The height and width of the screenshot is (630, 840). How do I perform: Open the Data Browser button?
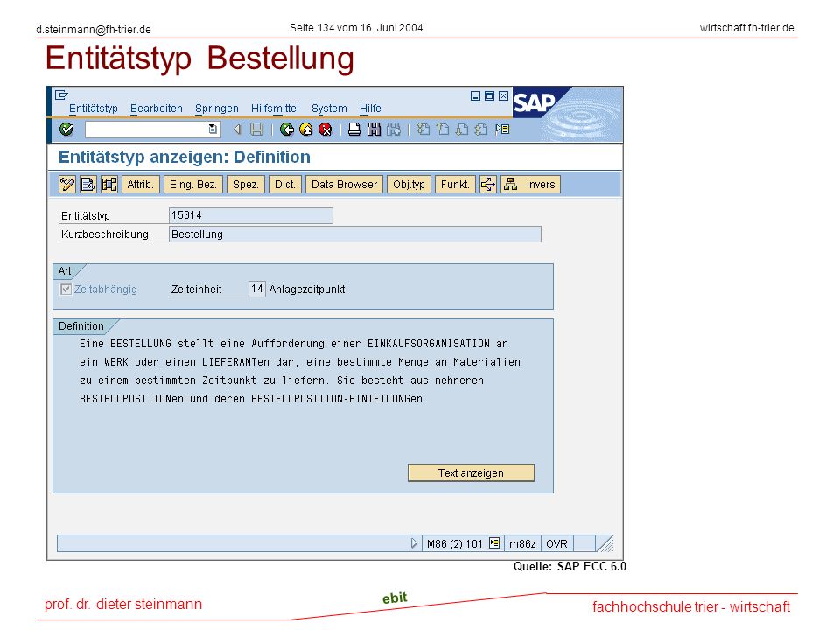(x=344, y=185)
